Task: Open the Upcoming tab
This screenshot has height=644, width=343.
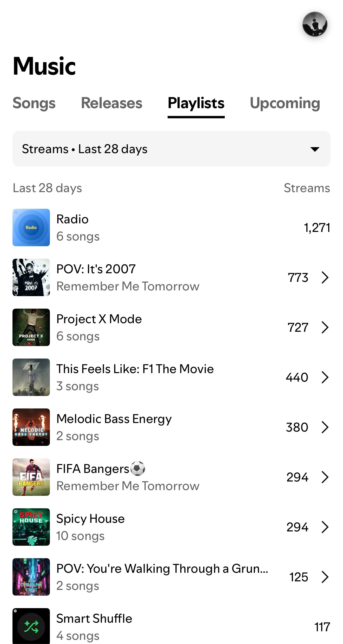Action: (x=285, y=103)
